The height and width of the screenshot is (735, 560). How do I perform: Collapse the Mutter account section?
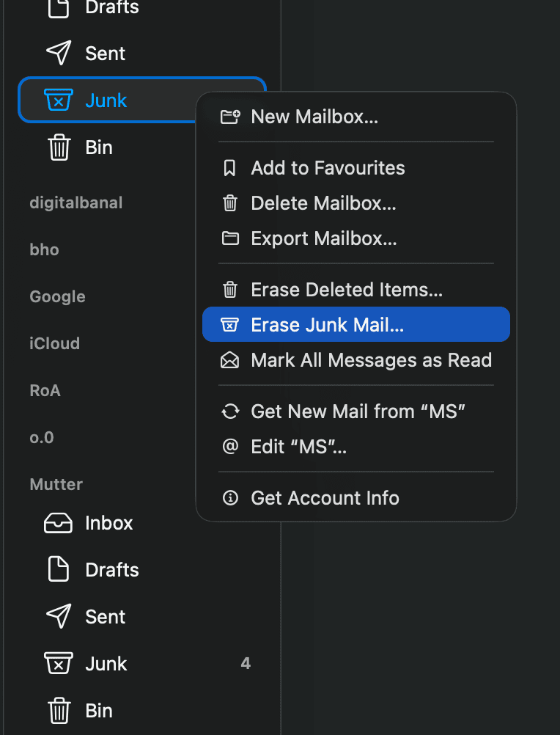[x=56, y=484]
